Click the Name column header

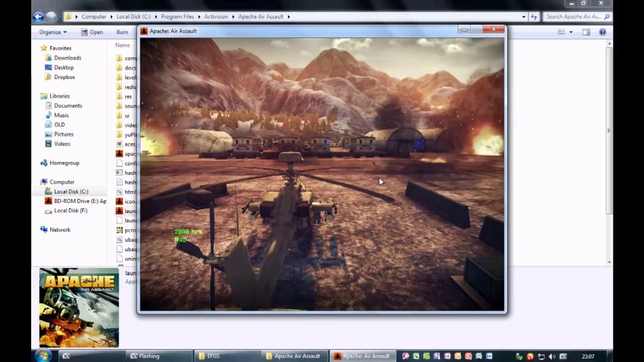click(122, 45)
